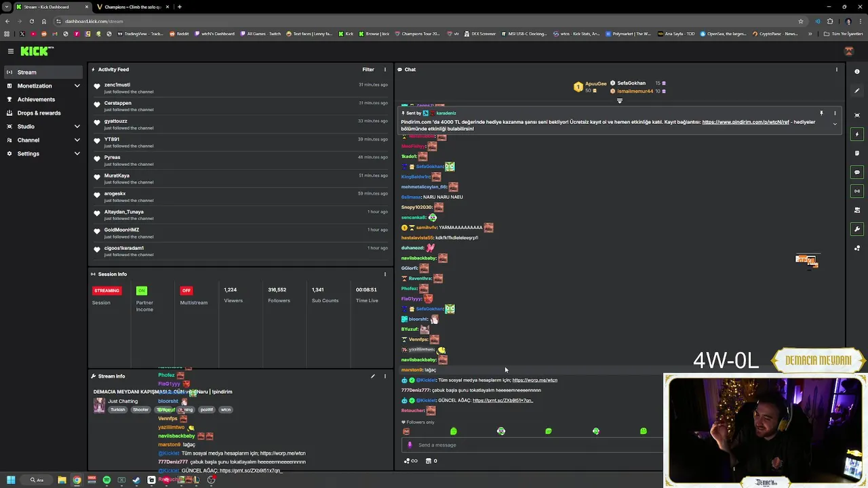Open a new browser tab

coord(179,7)
